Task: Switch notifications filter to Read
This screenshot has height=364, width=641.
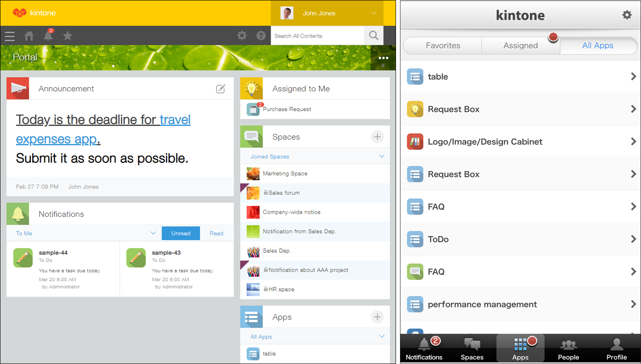Action: click(216, 233)
